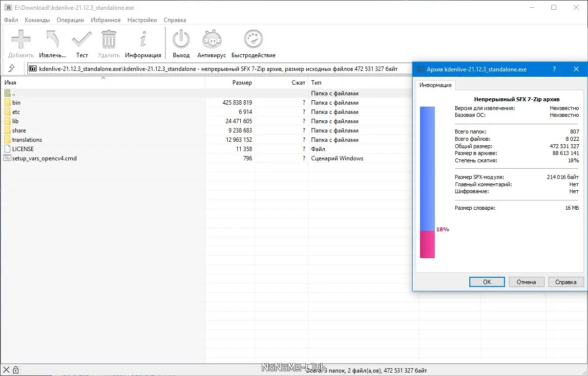Open the Операции menu
This screenshot has width=588, height=376.
pos(70,20)
